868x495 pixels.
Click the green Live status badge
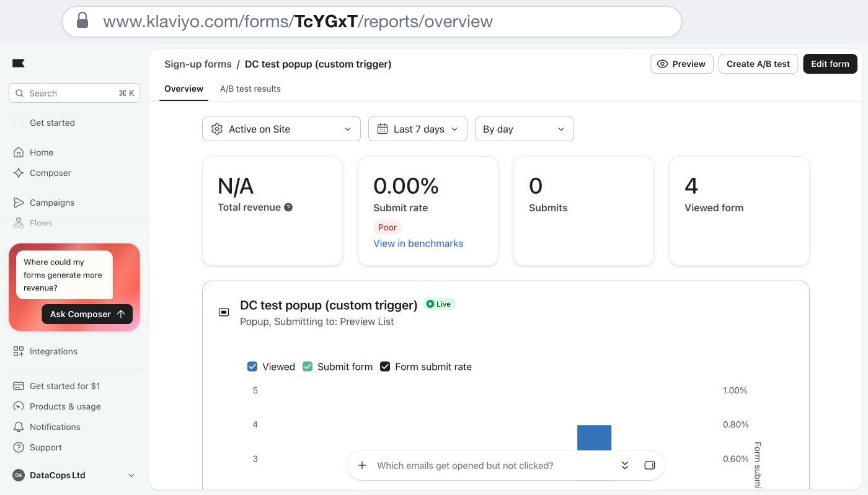point(439,304)
